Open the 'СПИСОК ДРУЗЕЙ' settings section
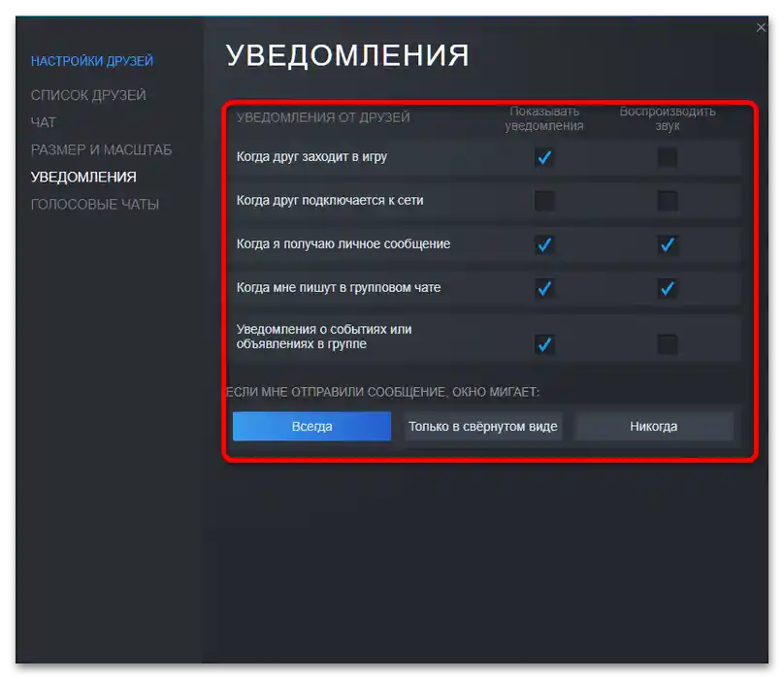 coord(88,95)
